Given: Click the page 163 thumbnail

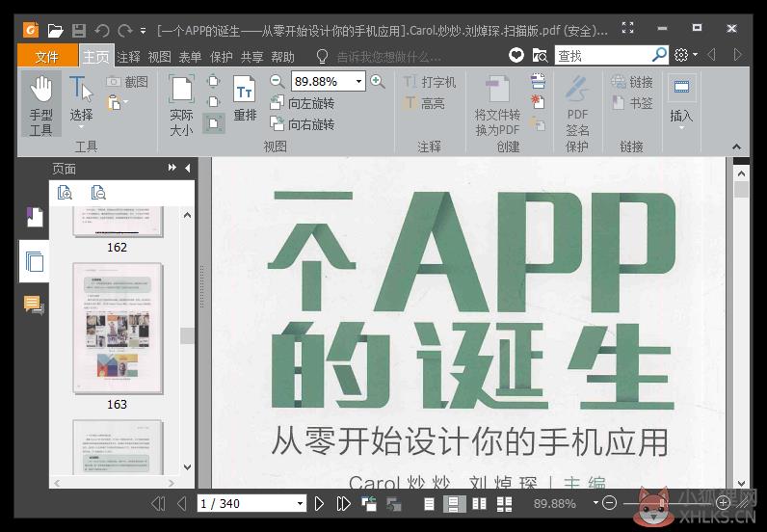Looking at the screenshot, I should point(118,328).
